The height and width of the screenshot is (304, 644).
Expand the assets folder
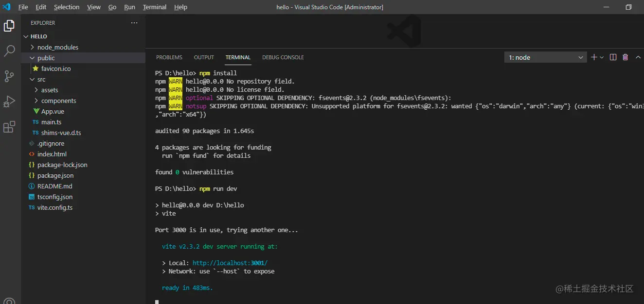coord(84,90)
